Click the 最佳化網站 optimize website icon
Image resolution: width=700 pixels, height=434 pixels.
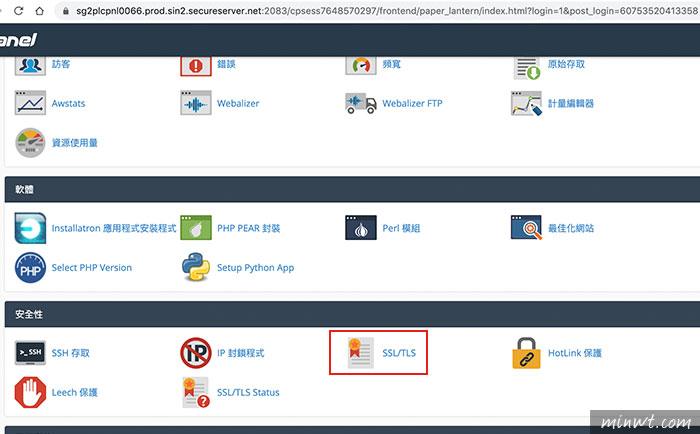[x=526, y=228]
